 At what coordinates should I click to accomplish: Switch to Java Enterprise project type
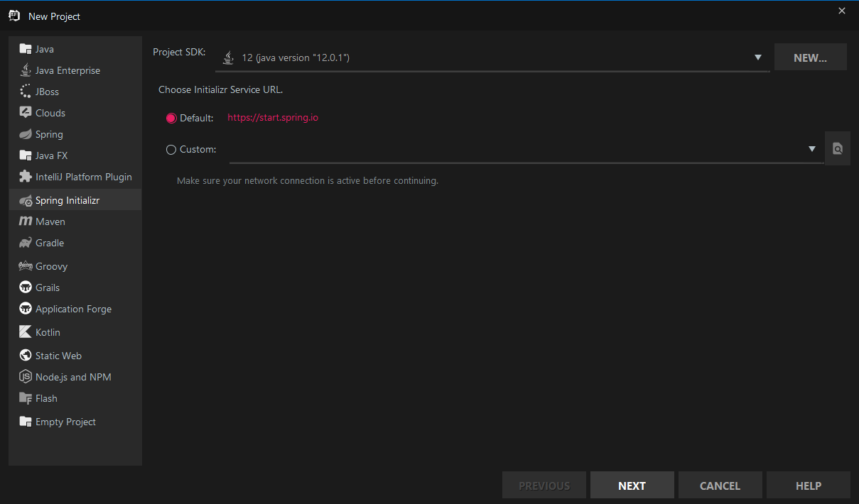(x=67, y=70)
